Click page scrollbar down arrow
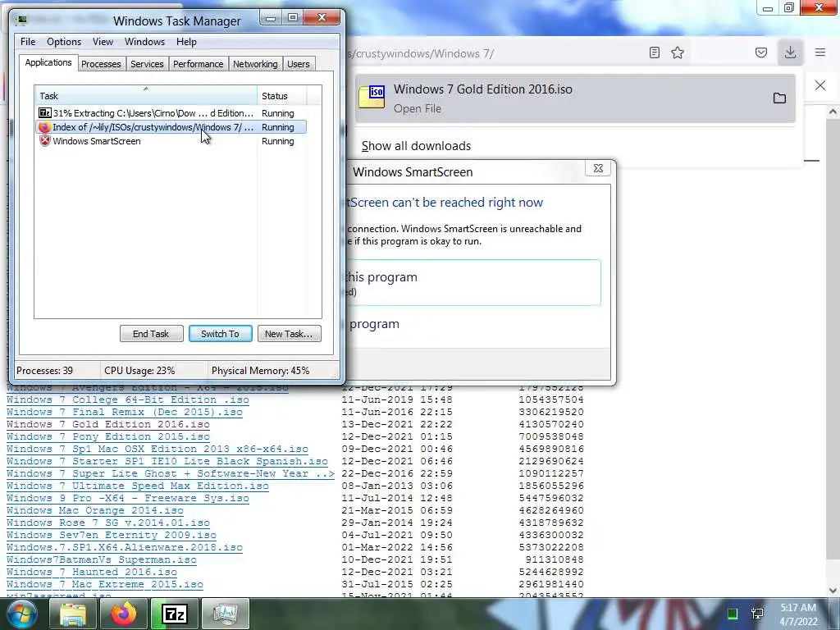Viewport: 840px width, 630px height. [x=833, y=591]
